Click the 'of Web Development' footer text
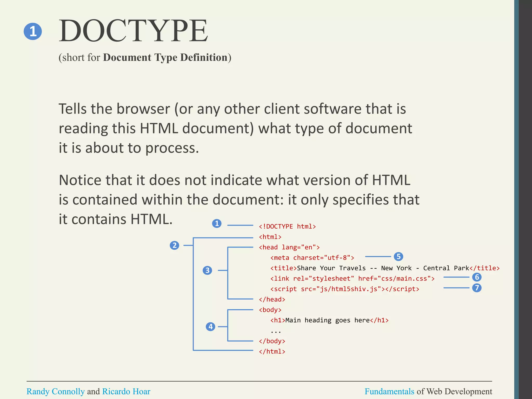The width and height of the screenshot is (532, 399). point(455,391)
